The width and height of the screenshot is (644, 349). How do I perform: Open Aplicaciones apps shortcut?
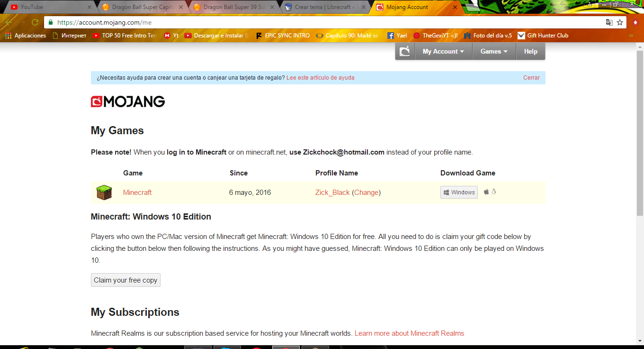click(x=26, y=36)
